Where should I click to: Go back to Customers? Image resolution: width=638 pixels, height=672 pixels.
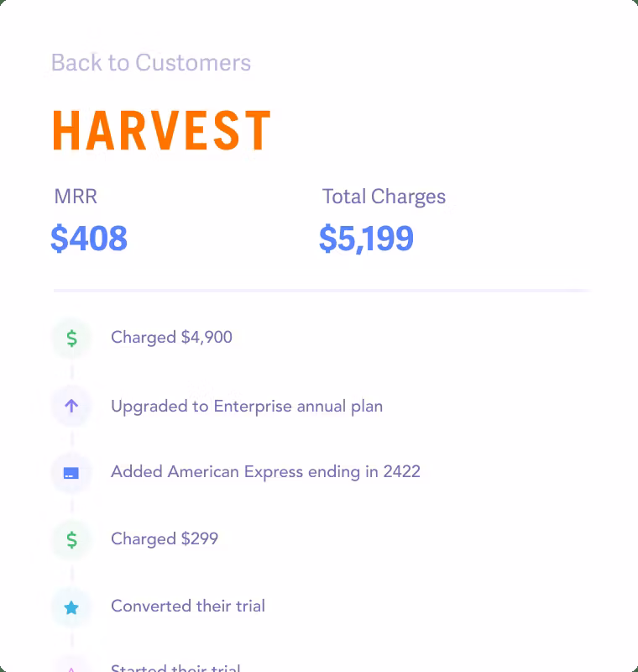point(151,63)
